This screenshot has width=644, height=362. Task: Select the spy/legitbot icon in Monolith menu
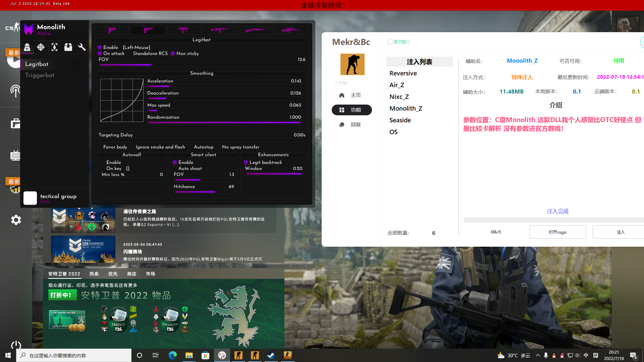pos(27,47)
